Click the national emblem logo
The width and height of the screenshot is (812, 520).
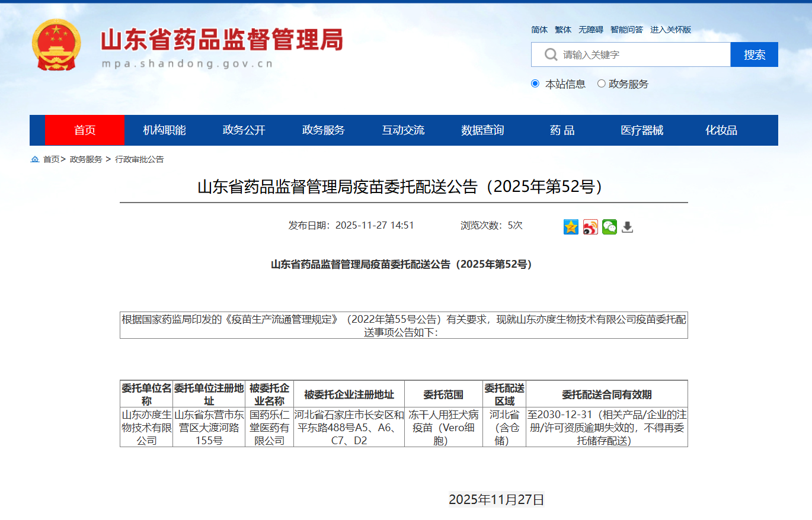click(x=56, y=45)
